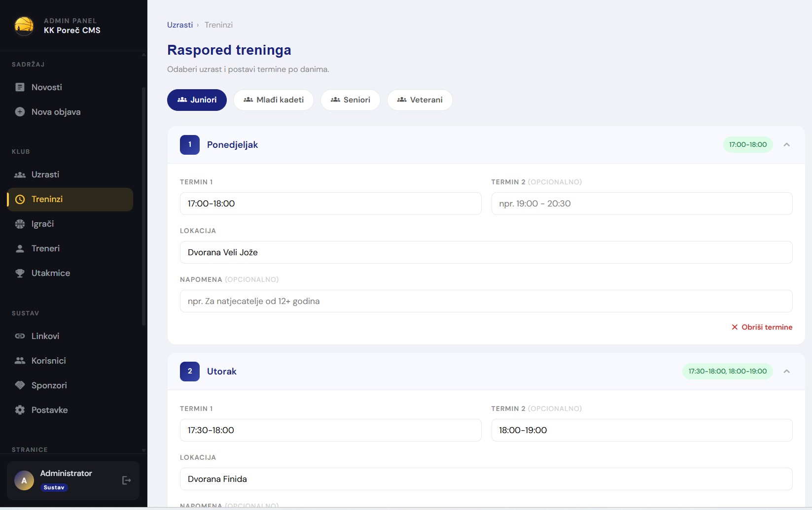Switch to the Mlađi kadeti tab
The image size is (812, 510).
[273, 100]
